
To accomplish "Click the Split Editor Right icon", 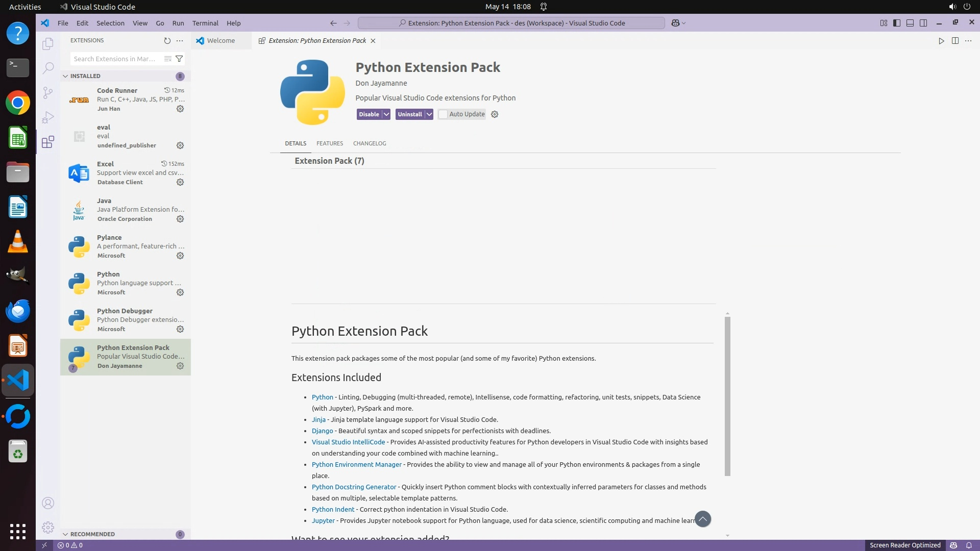I will point(955,40).
